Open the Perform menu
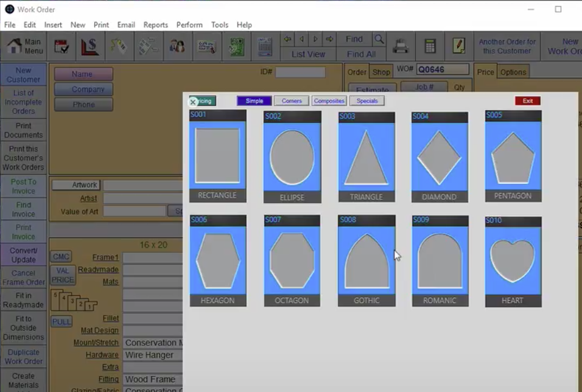This screenshot has height=392, width=582. pyautogui.click(x=189, y=25)
